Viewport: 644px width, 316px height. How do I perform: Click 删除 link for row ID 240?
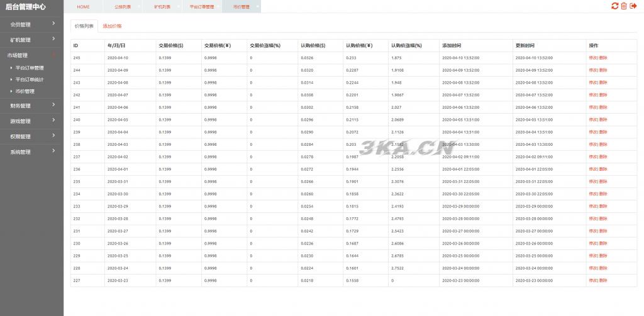[x=603, y=119]
